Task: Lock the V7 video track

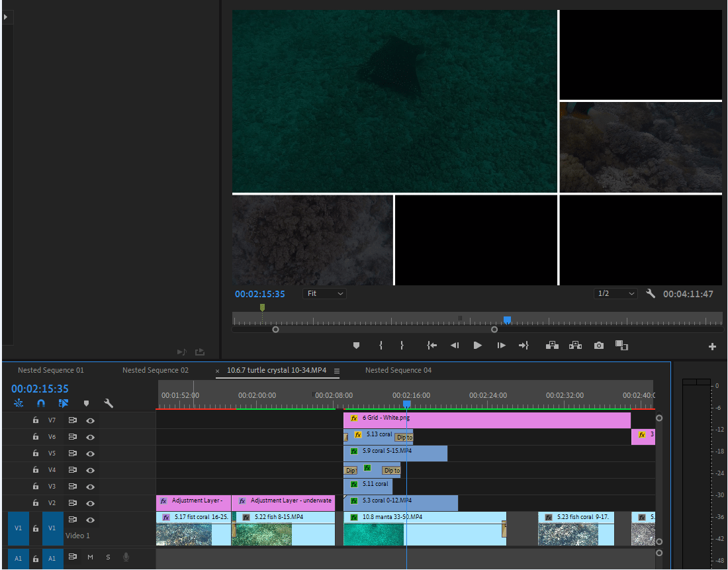Action: (35, 420)
